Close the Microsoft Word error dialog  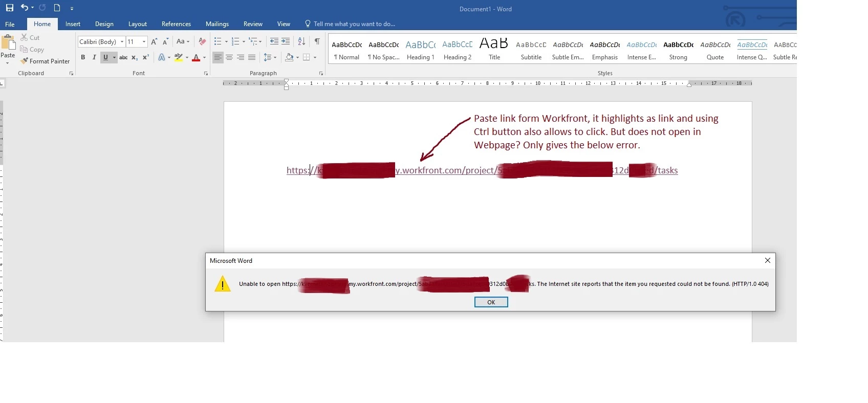768,260
